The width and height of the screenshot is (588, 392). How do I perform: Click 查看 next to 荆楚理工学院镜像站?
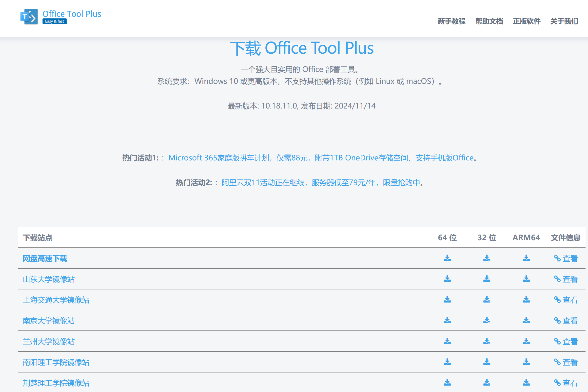tap(570, 383)
